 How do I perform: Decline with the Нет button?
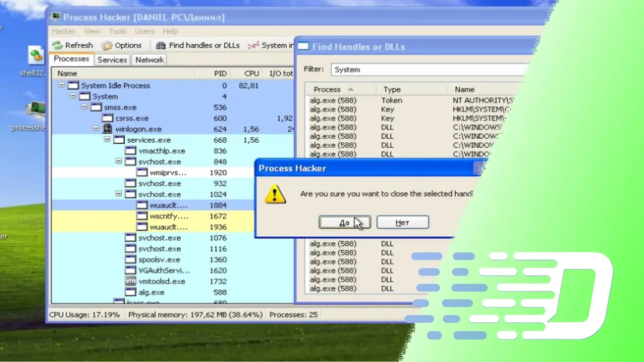pos(403,222)
